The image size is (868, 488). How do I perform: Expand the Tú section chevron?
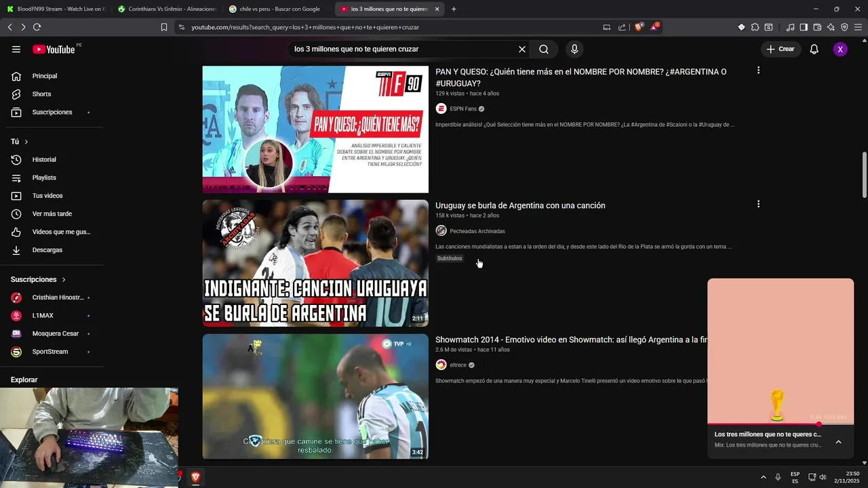26,142
